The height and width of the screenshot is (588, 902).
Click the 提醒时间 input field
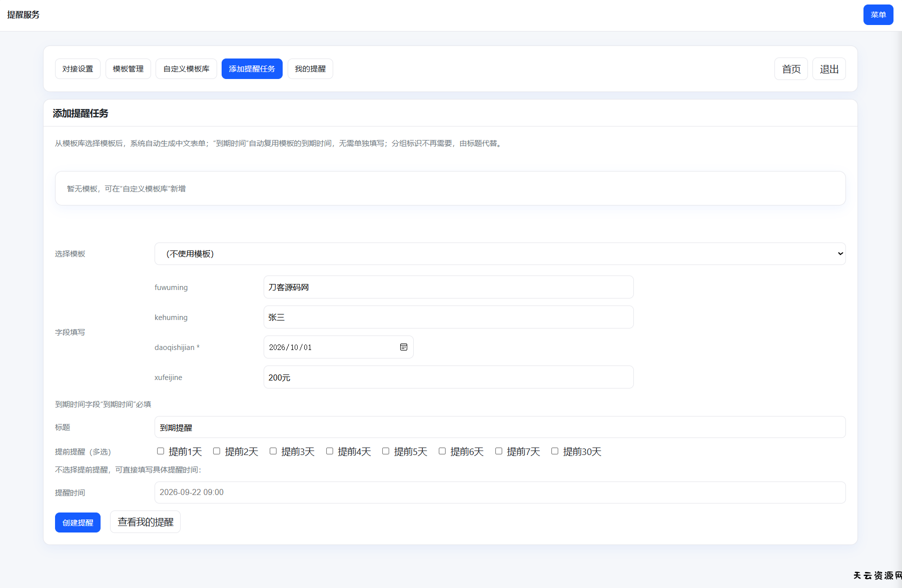click(x=500, y=492)
